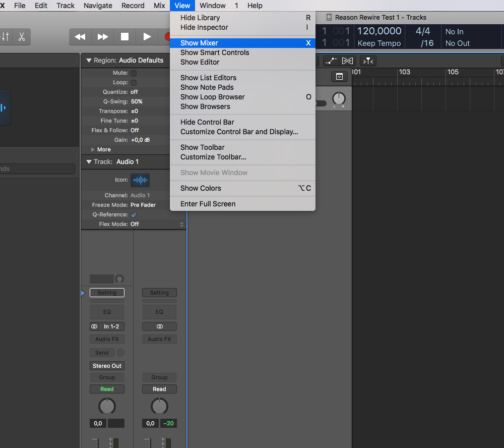
Task: Click the green Read automation button
Action: coord(107,389)
